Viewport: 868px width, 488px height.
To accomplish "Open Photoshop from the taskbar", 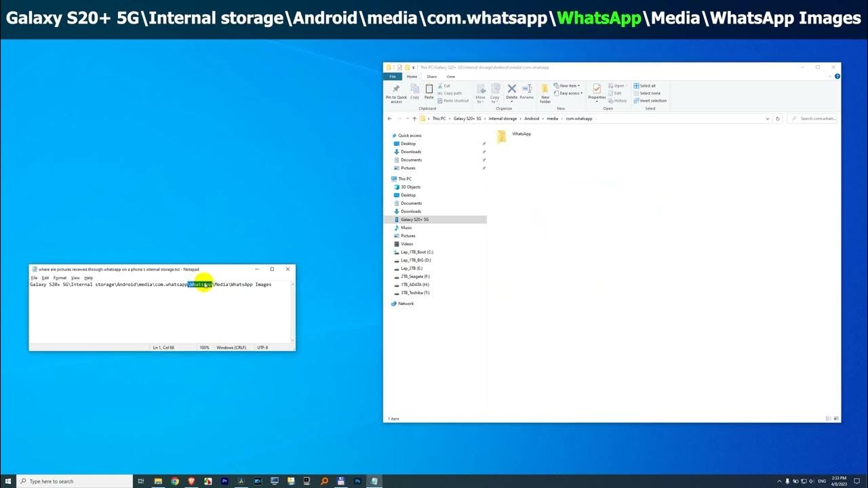I will [x=357, y=481].
